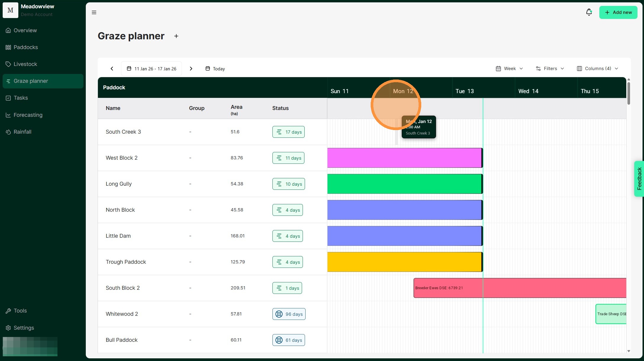Click the Breeder Ewes graze event bar
The height and width of the screenshot is (361, 644).
[x=519, y=288]
